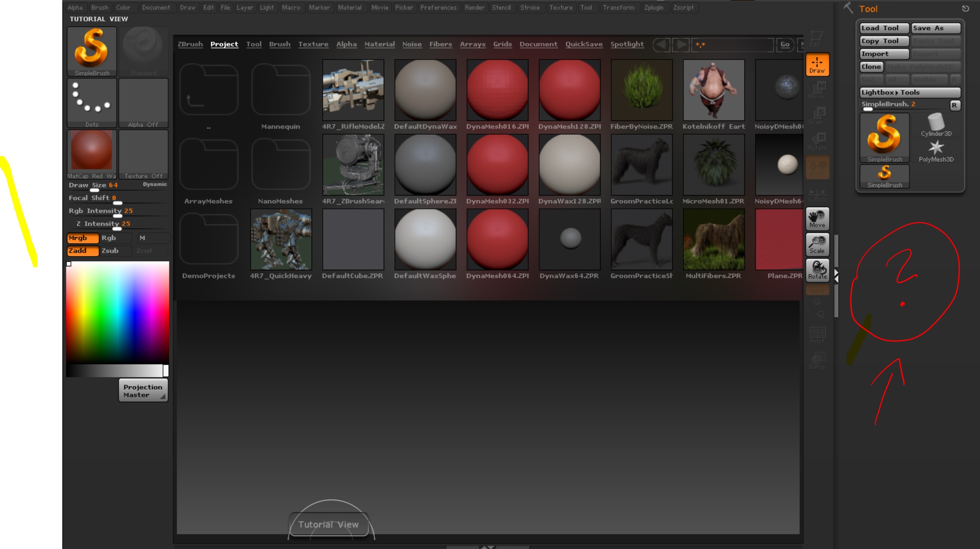Viewport: 980px width, 549px height.
Task: Click the Import button
Action: pyautogui.click(x=884, y=54)
